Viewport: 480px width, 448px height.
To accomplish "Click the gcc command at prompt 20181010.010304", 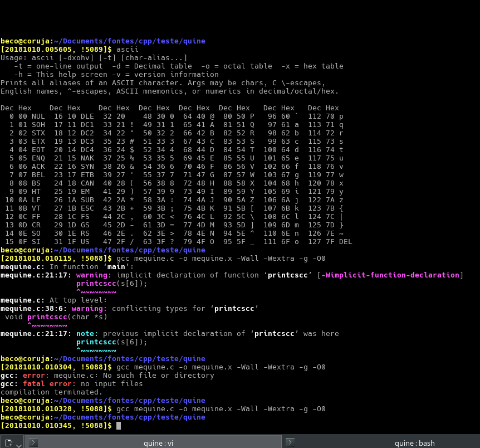I will pos(221,367).
